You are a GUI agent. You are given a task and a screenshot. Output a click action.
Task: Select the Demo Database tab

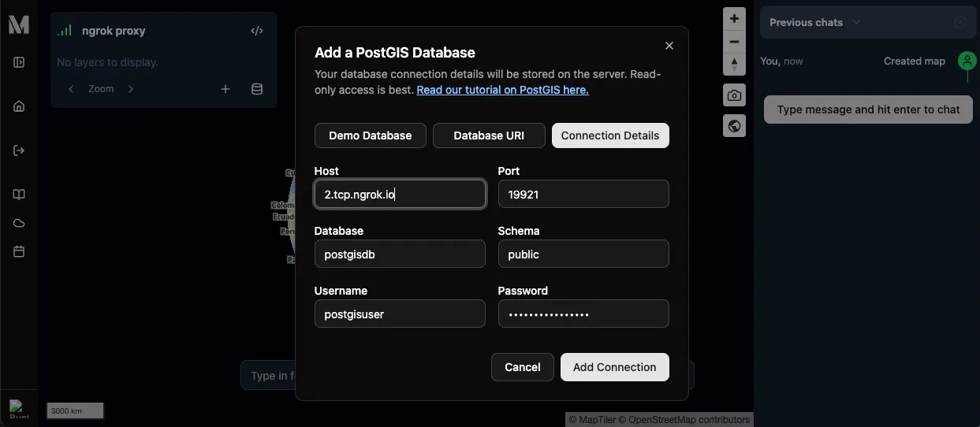[x=371, y=136]
